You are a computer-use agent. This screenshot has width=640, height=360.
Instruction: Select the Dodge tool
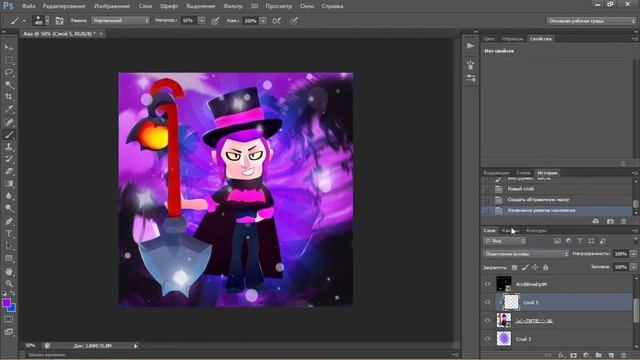[9, 208]
